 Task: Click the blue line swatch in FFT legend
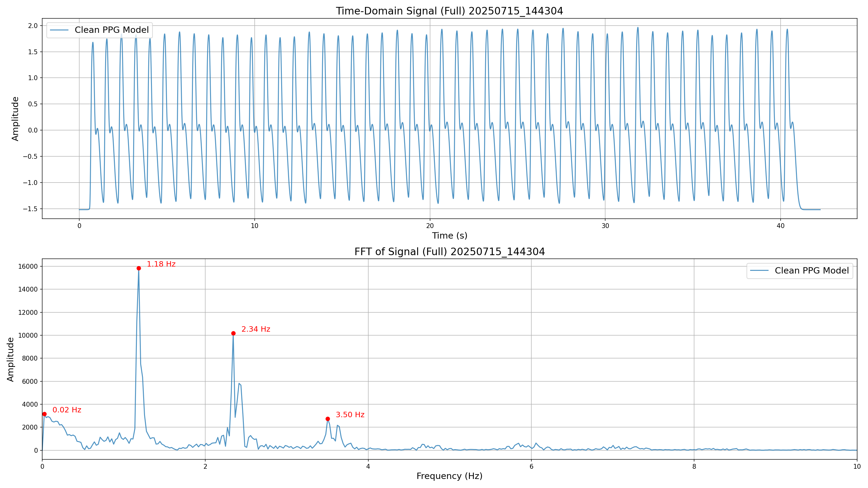click(759, 271)
